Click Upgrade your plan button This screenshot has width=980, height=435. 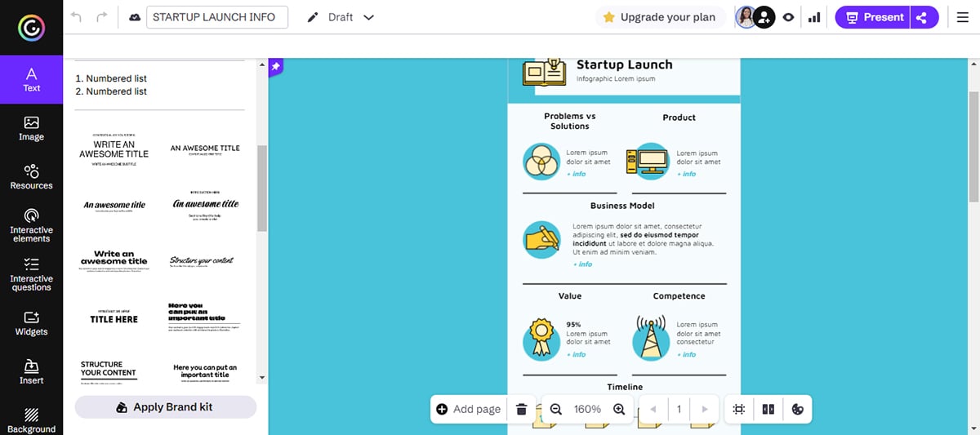coord(659,17)
